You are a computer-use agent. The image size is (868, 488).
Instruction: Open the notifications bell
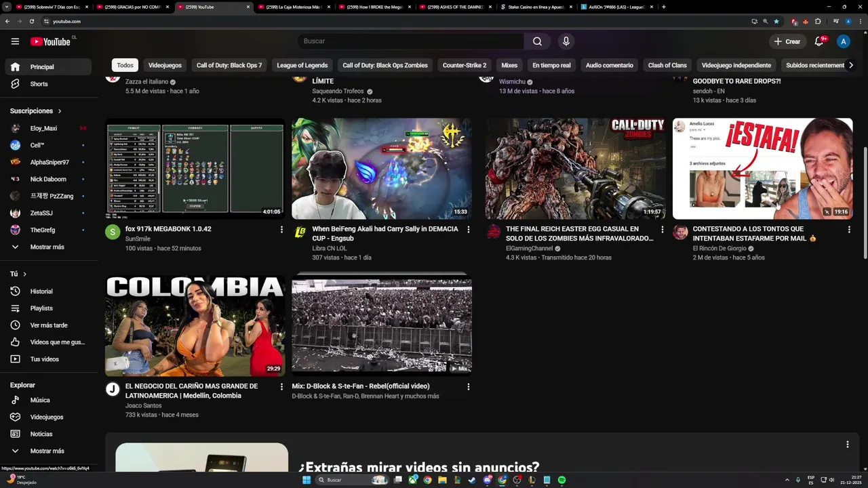pyautogui.click(x=820, y=41)
